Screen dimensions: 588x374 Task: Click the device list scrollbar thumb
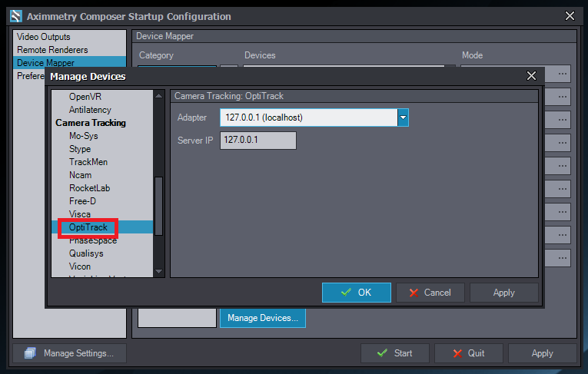tap(159, 206)
